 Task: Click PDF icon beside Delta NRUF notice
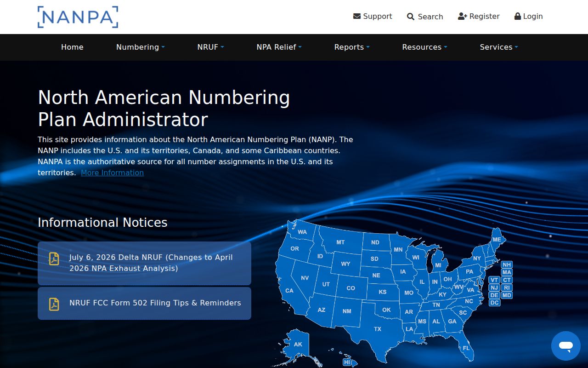pyautogui.click(x=54, y=259)
